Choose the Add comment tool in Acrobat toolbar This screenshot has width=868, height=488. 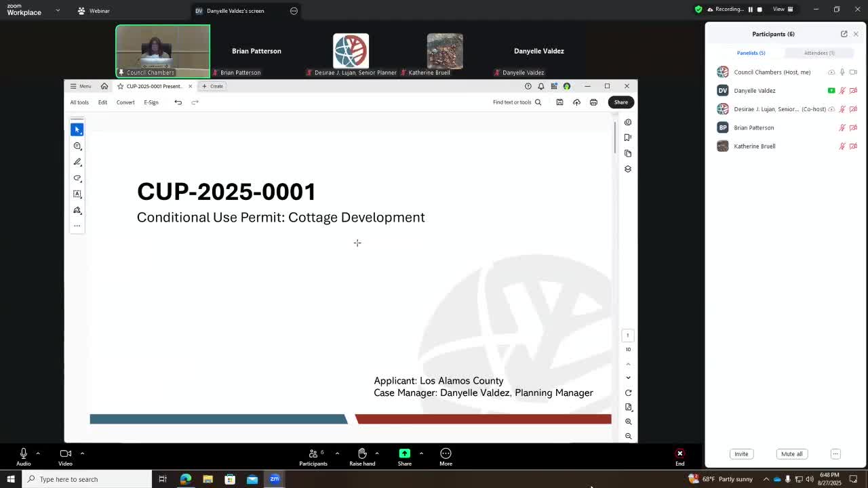[77, 146]
